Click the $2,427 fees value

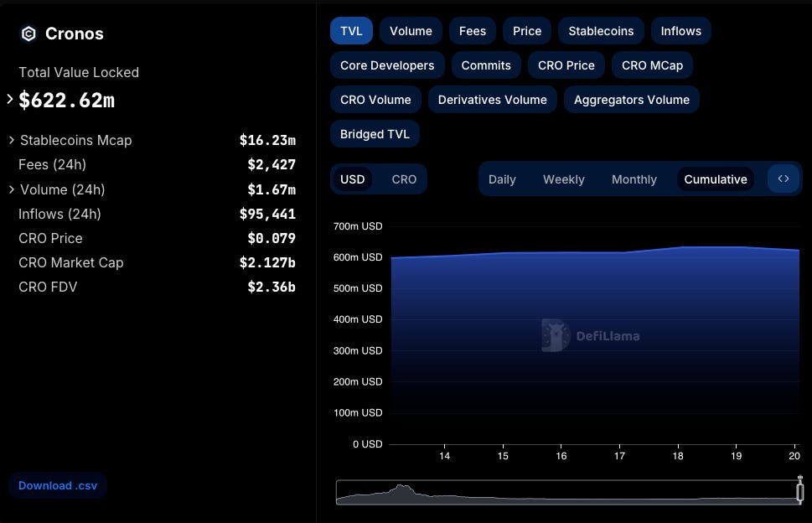coord(272,164)
